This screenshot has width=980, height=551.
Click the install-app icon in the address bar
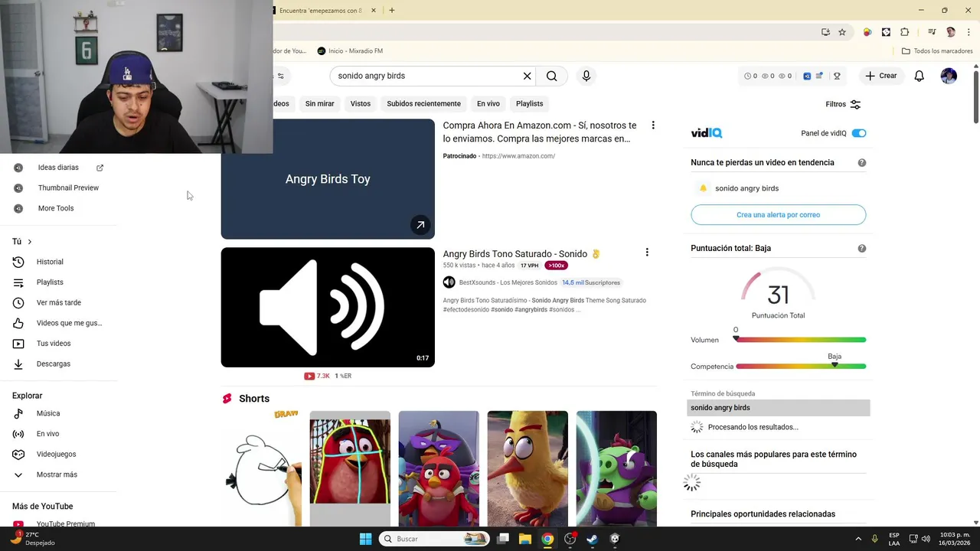coord(825,32)
